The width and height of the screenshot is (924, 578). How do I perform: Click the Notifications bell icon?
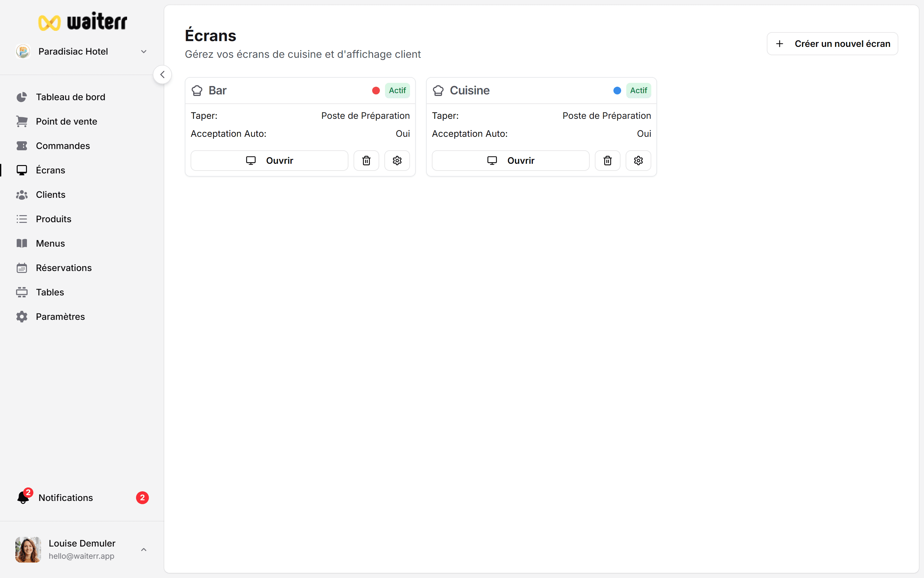[x=23, y=497]
